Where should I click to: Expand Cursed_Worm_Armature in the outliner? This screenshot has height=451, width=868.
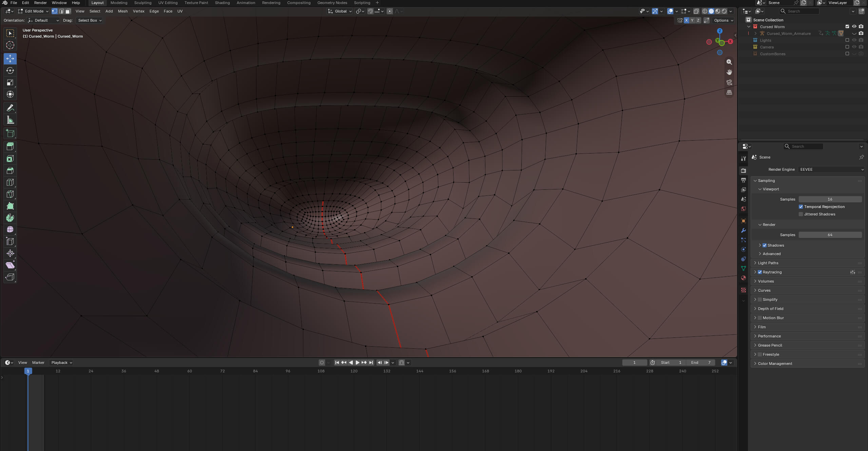tap(755, 33)
